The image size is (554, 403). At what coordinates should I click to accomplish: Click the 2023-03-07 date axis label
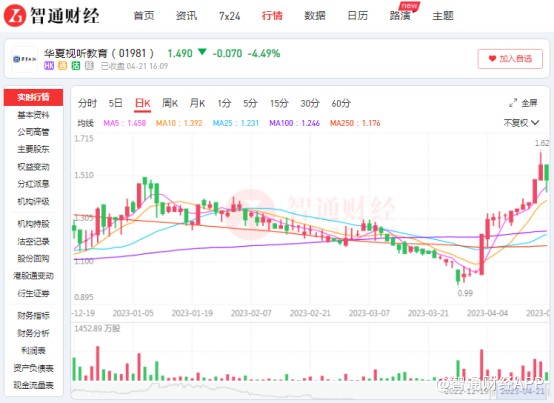369,313
